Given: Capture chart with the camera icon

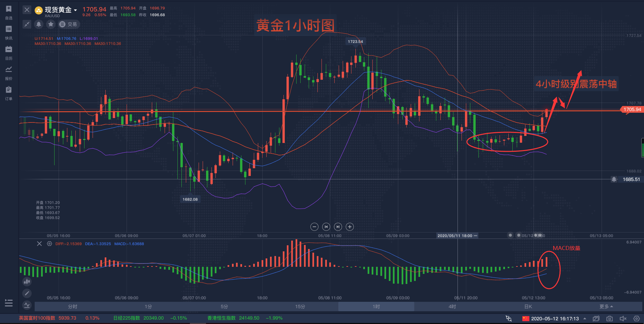Looking at the screenshot, I should coord(609,318).
